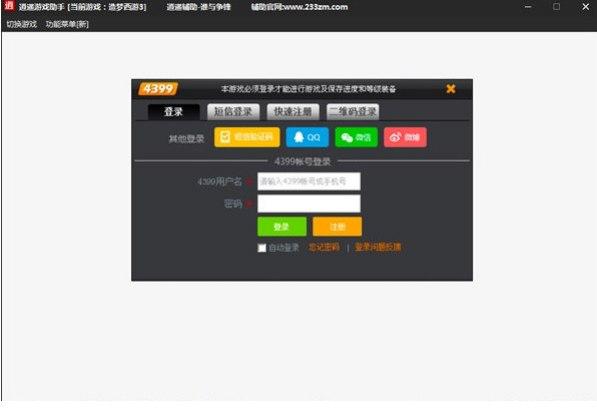This screenshot has width=597, height=408.
Task: Open the 功能菜单[新] menu
Action: (67, 24)
